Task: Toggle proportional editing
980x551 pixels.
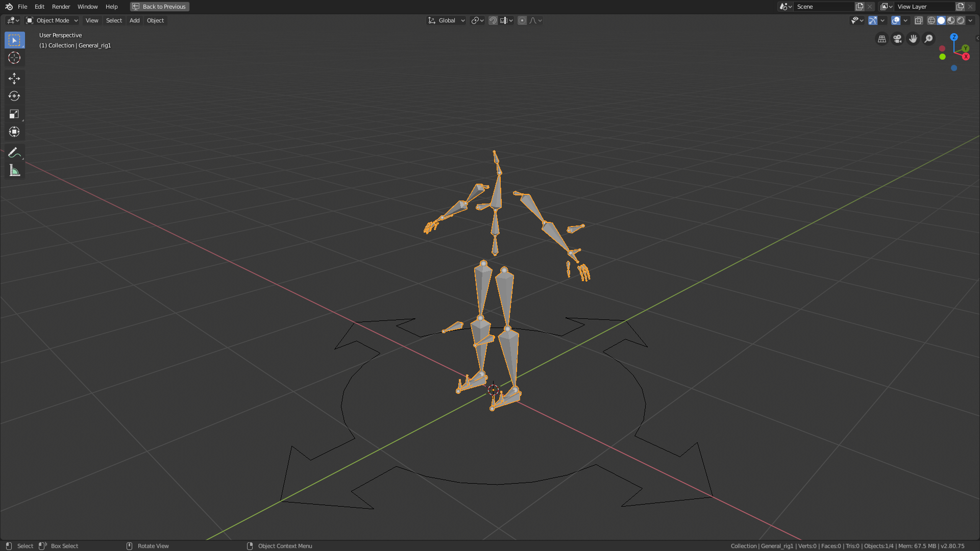Action: tap(522, 20)
